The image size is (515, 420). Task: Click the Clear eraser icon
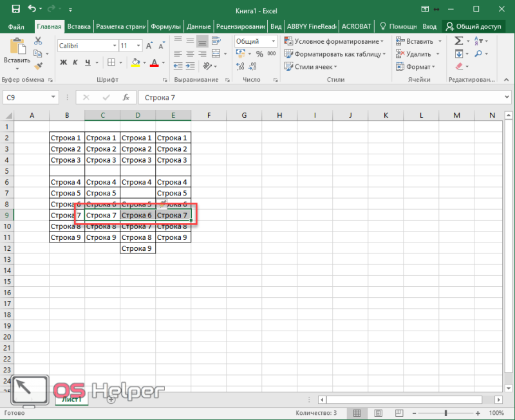coord(459,66)
